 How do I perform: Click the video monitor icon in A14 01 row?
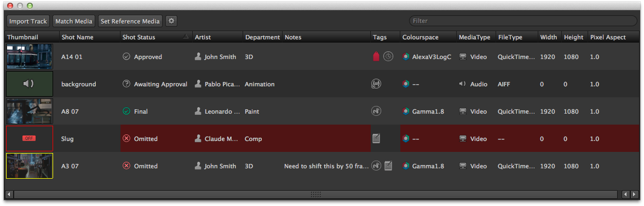[463, 56]
